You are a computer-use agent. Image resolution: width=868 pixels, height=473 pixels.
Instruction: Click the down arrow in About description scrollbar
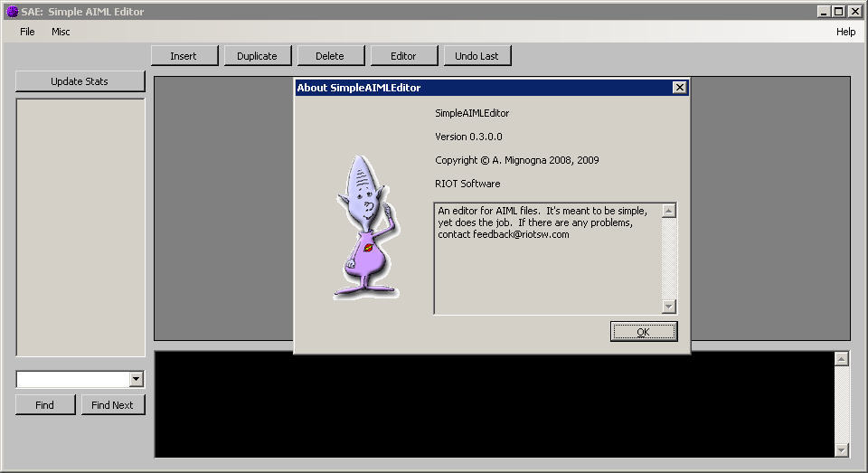tap(669, 306)
